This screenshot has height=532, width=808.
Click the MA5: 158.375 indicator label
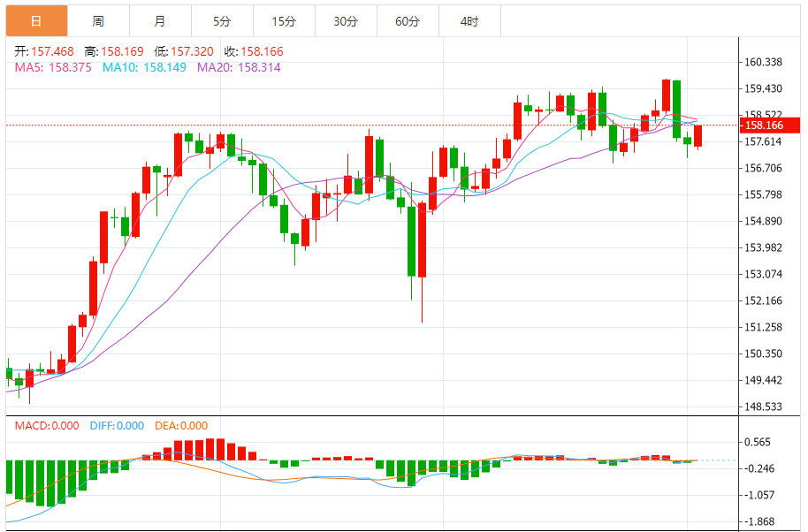(x=54, y=66)
